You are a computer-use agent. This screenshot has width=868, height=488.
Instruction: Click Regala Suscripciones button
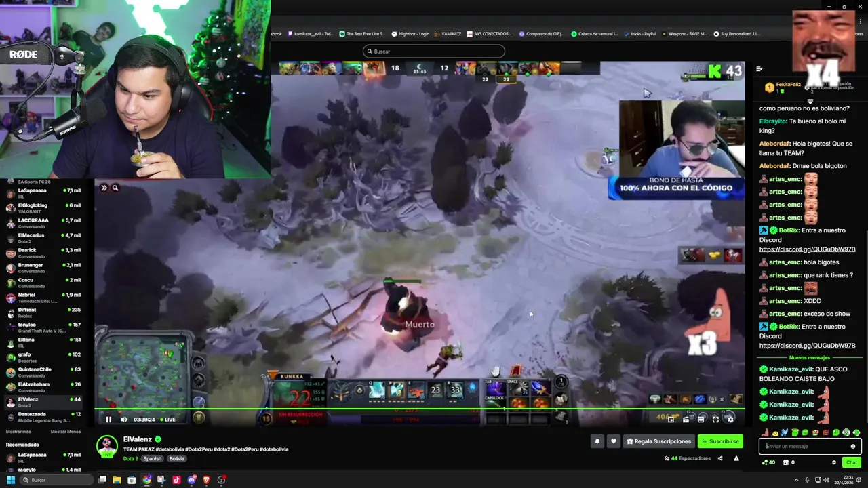658,441
